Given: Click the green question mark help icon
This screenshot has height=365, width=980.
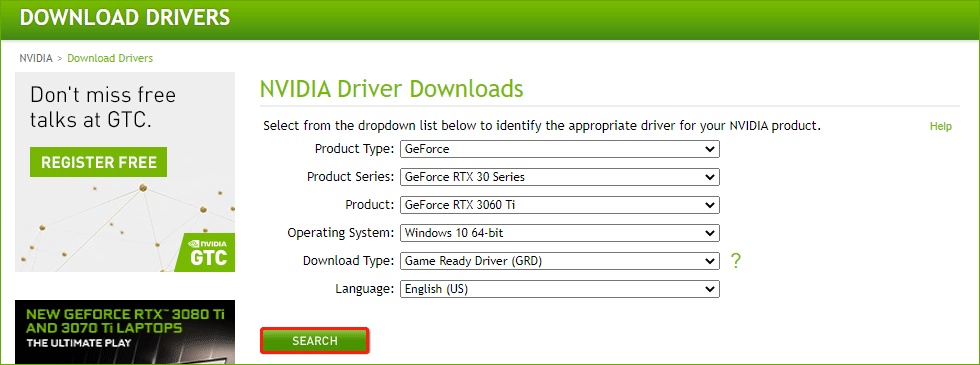Looking at the screenshot, I should (736, 261).
